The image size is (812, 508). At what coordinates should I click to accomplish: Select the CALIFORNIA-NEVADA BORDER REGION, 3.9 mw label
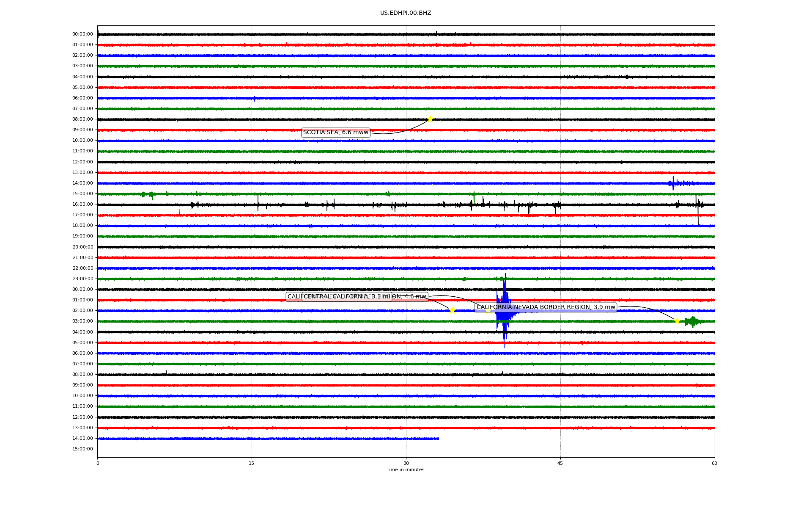coord(546,307)
